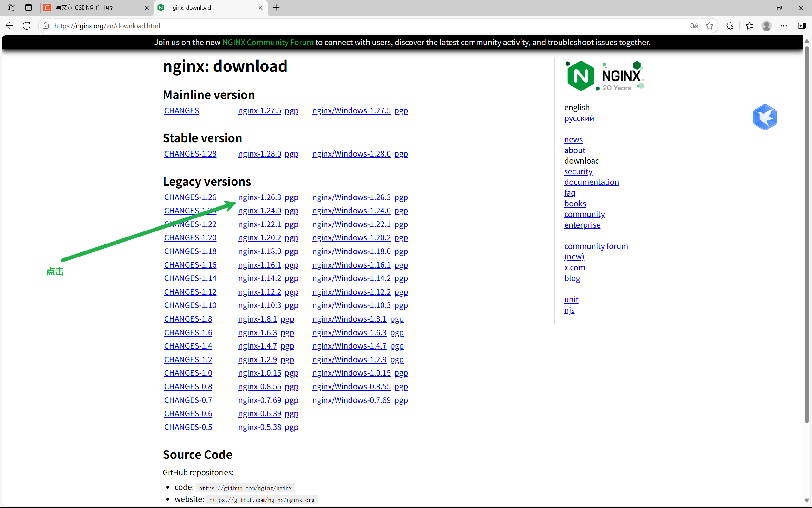Download nginx-1.4.7 source
This screenshot has width=812, height=508.
tap(258, 346)
